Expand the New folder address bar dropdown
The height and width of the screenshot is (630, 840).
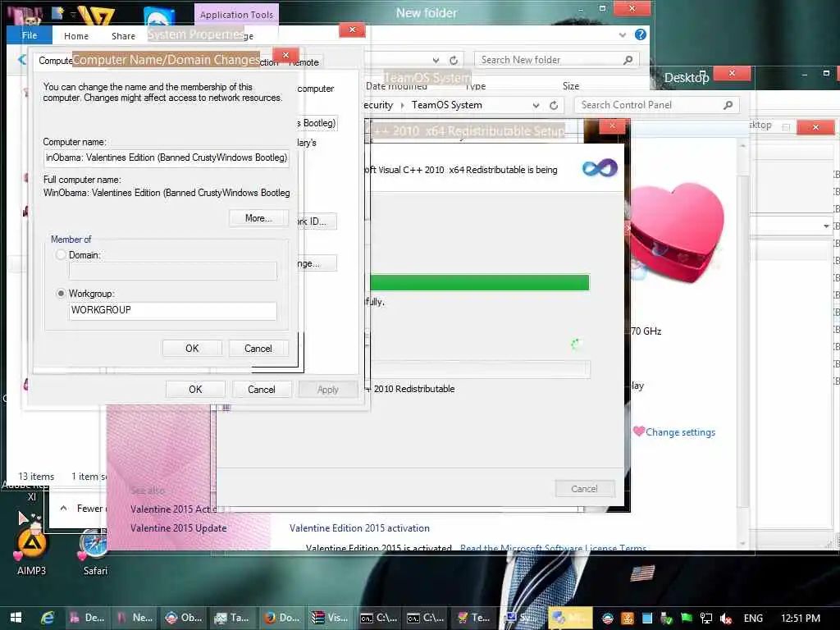pyautogui.click(x=436, y=60)
